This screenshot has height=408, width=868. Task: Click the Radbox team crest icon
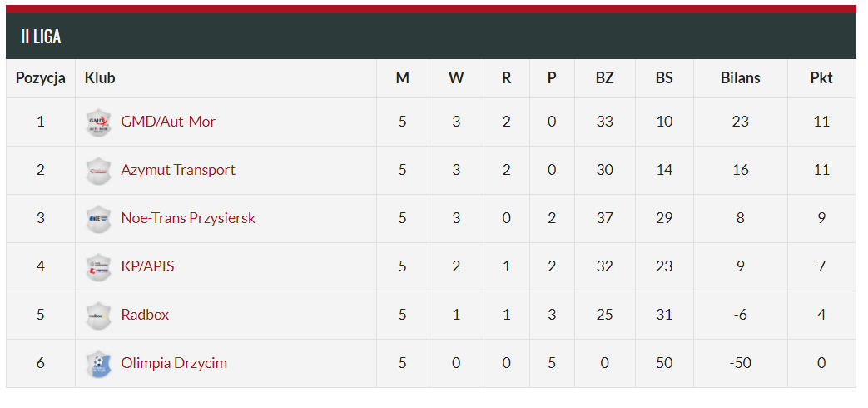pyautogui.click(x=98, y=316)
